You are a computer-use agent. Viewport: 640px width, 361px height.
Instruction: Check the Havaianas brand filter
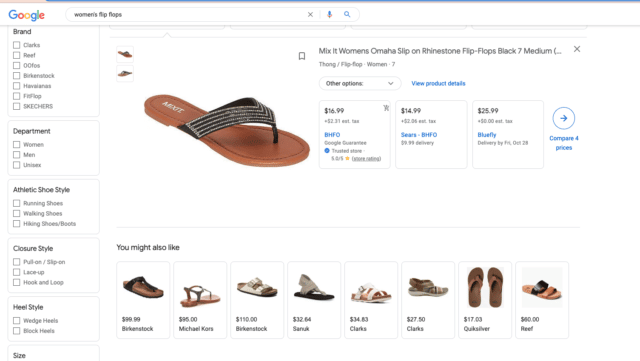click(16, 86)
